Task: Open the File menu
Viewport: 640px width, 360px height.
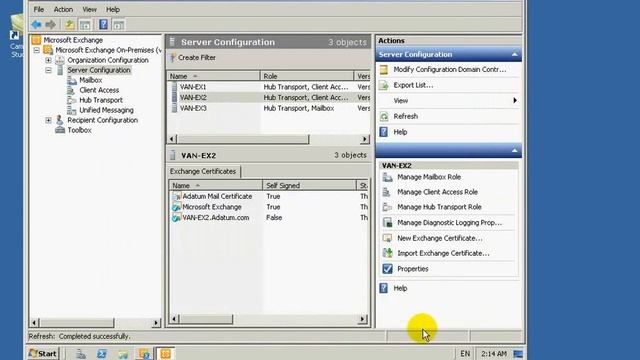Action: pos(39,9)
